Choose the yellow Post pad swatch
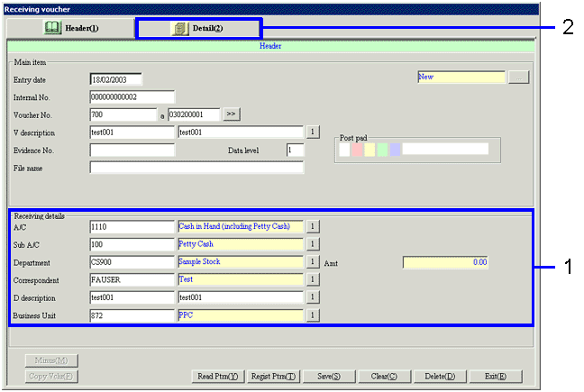This screenshot has height=392, width=584. tap(370, 150)
